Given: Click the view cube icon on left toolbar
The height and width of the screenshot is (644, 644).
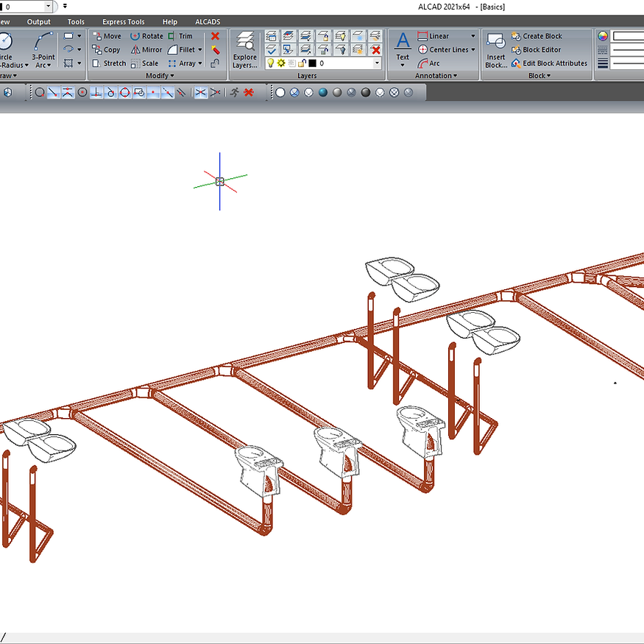Looking at the screenshot, I should click(8, 93).
